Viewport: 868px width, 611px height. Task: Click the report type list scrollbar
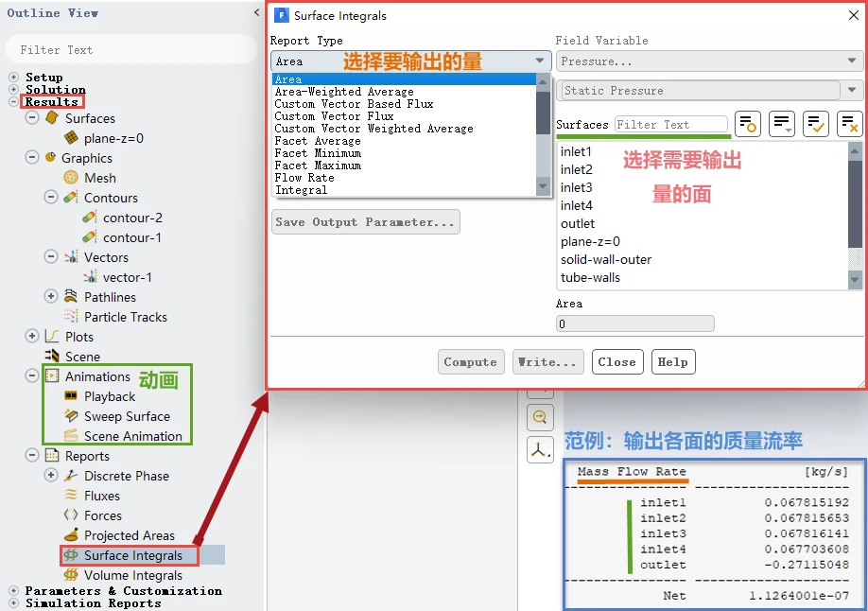543,134
